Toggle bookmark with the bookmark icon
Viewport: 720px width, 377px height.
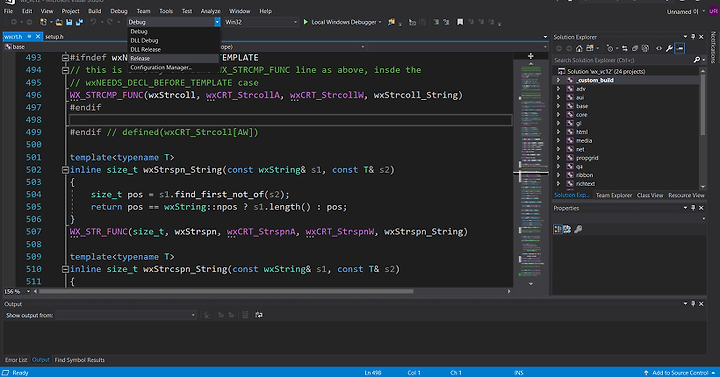pyautogui.click(x=460, y=22)
